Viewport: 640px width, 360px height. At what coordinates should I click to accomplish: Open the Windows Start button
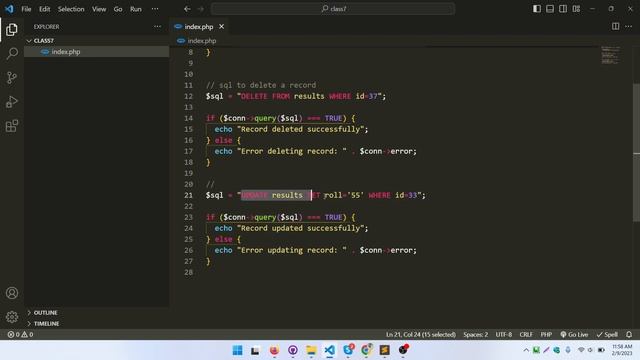(x=237, y=350)
